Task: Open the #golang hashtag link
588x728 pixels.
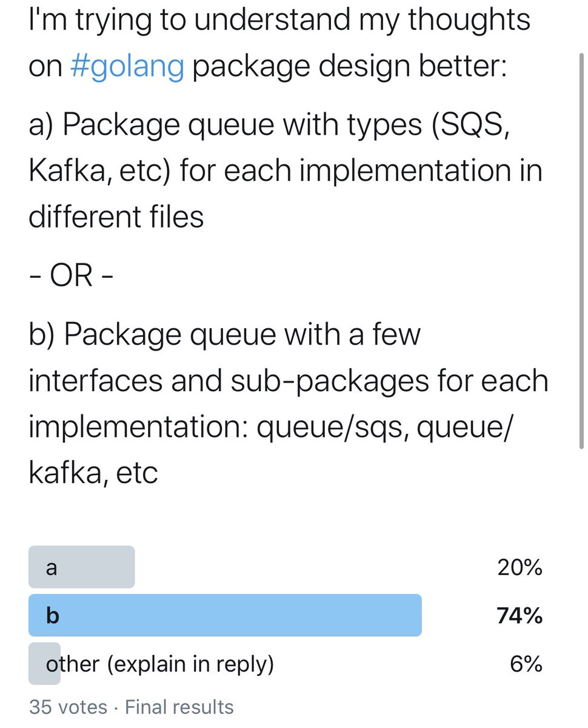Action: [x=127, y=66]
